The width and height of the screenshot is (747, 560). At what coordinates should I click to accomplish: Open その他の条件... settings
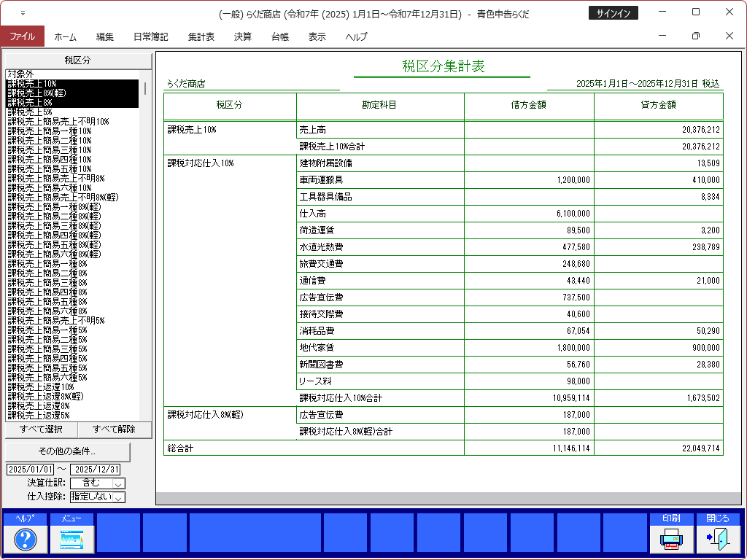pos(67,451)
